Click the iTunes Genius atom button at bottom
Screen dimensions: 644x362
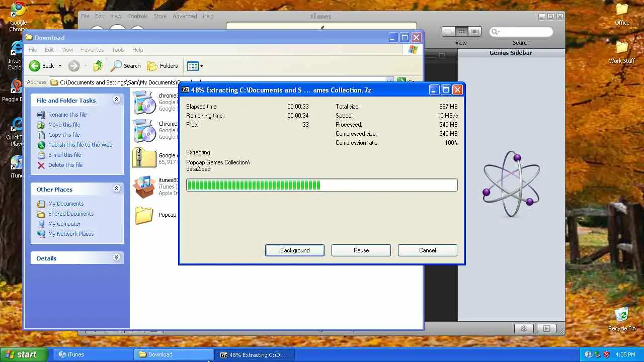point(524,328)
